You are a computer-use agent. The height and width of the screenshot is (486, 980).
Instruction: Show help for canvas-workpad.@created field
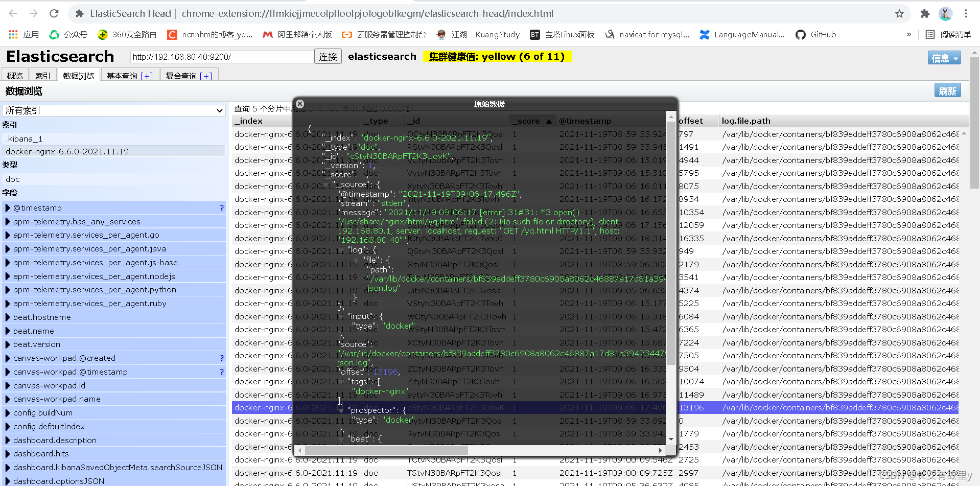coord(222,358)
